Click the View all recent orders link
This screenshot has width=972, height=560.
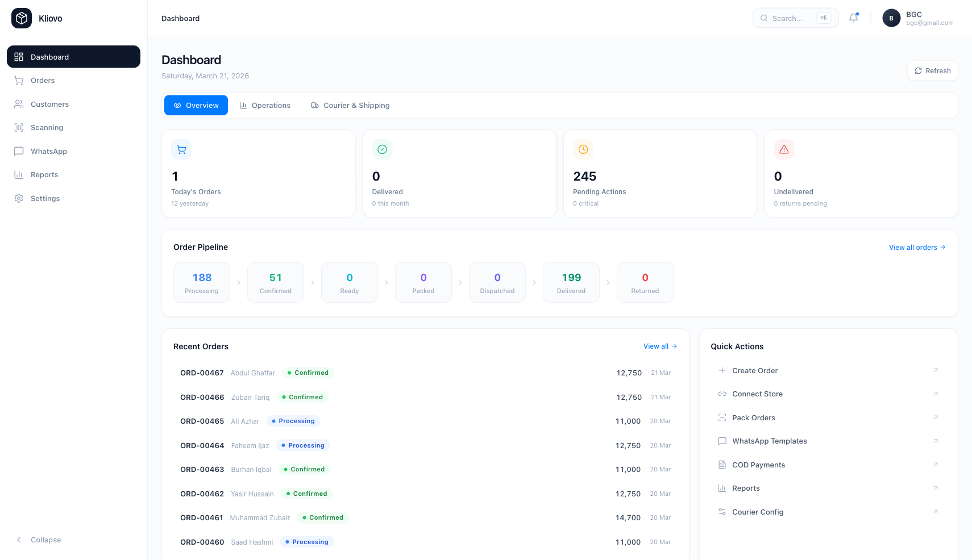pyautogui.click(x=659, y=346)
